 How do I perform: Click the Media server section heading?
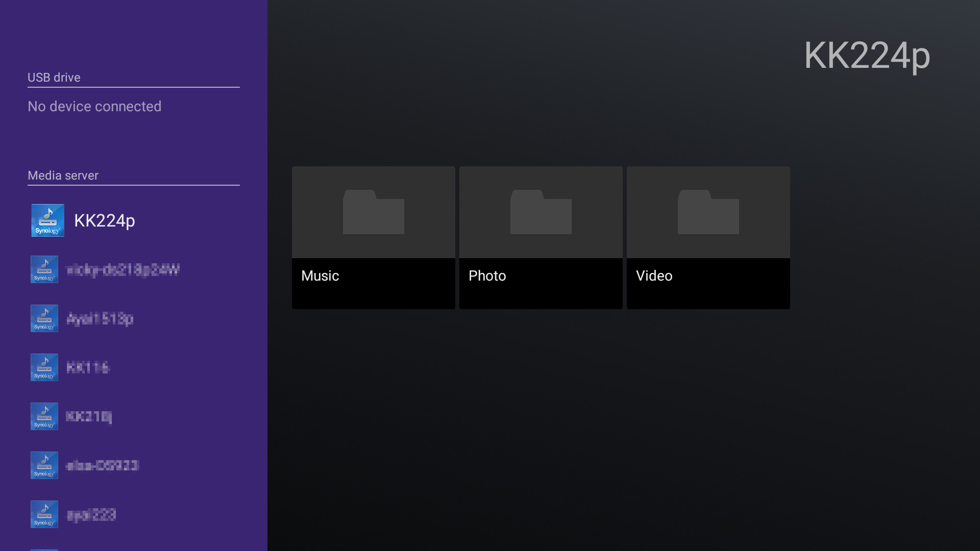pyautogui.click(x=63, y=176)
